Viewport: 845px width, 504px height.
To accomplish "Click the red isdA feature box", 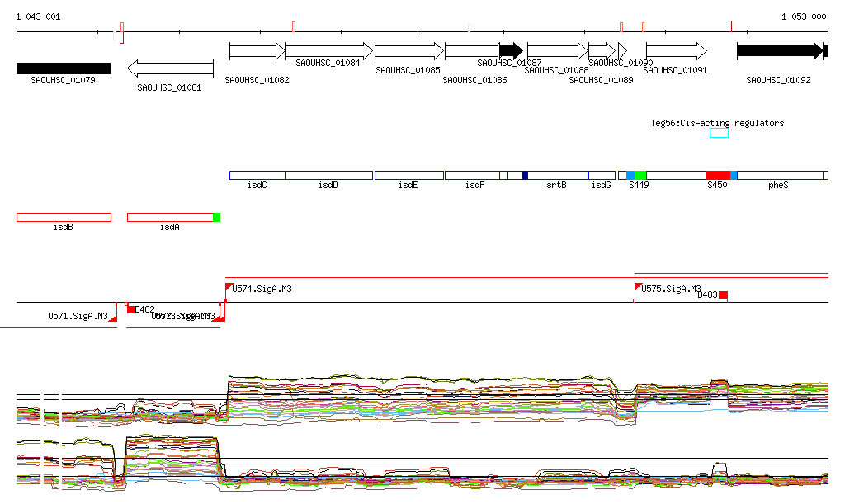I will [x=169, y=217].
